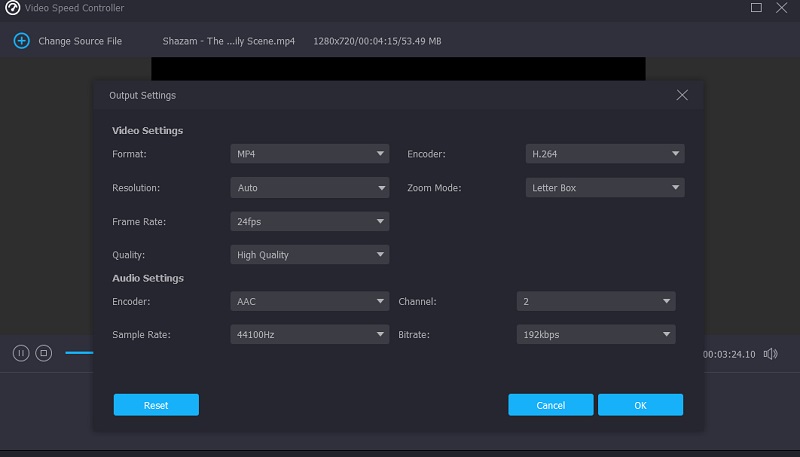This screenshot has width=800, height=457.
Task: Maximize the application window
Action: pos(756,8)
